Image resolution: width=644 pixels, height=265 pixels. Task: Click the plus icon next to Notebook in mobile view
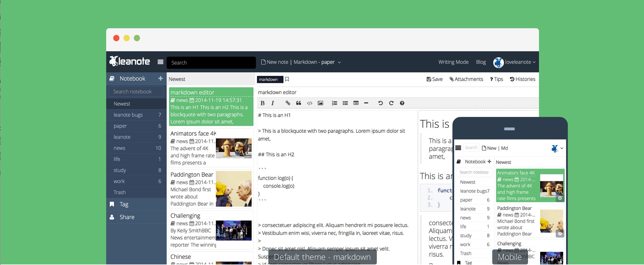(x=489, y=162)
